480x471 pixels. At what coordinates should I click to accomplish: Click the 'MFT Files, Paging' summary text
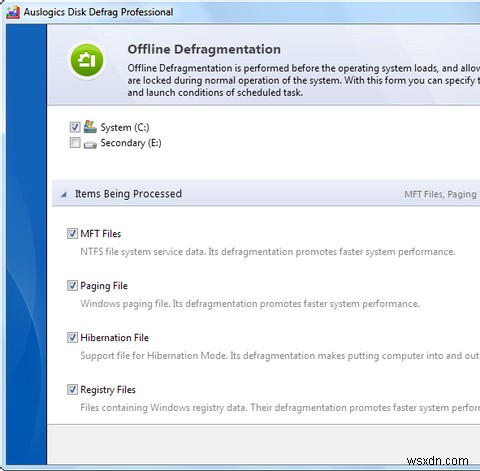[441, 194]
